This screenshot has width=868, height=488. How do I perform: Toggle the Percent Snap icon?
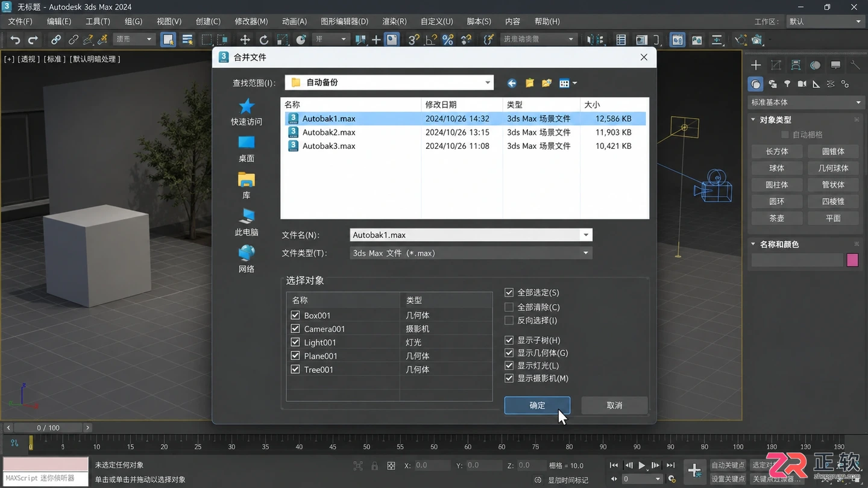click(x=448, y=40)
